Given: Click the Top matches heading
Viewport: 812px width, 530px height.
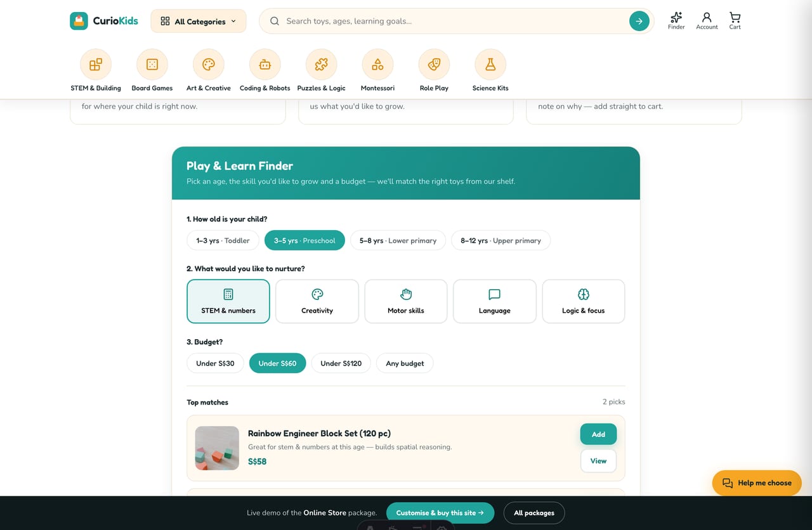Looking at the screenshot, I should [207, 403].
